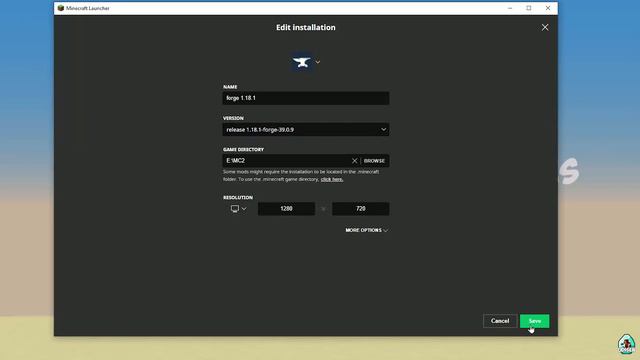Click the 'Edit installation' heading

(x=306, y=27)
